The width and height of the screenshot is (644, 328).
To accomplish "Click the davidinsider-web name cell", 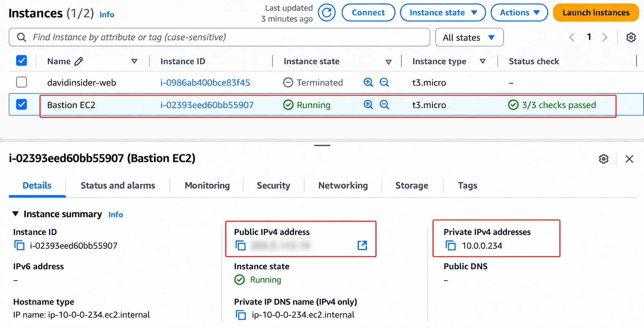I will (81, 82).
